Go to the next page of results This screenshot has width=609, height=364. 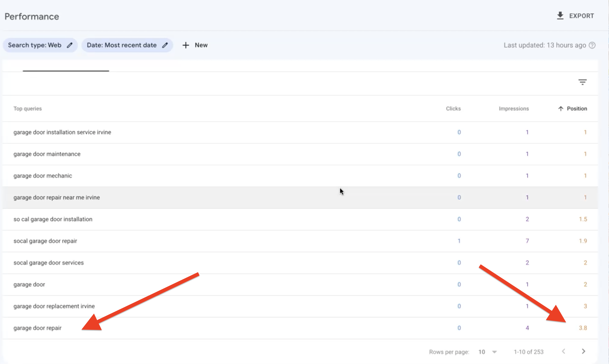(584, 351)
